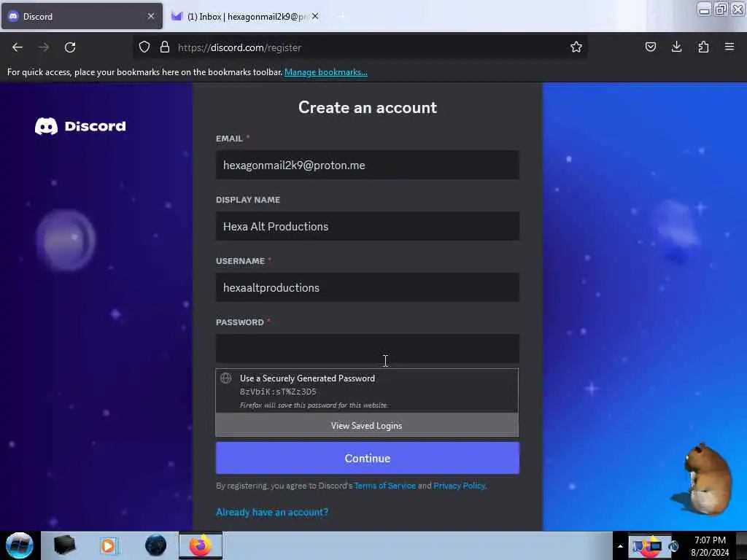Open the shield tracking protection icon
Image resolution: width=747 pixels, height=560 pixels.
point(144,47)
